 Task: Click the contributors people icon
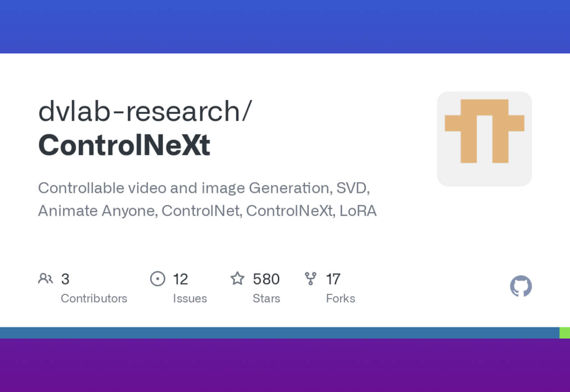coord(45,278)
